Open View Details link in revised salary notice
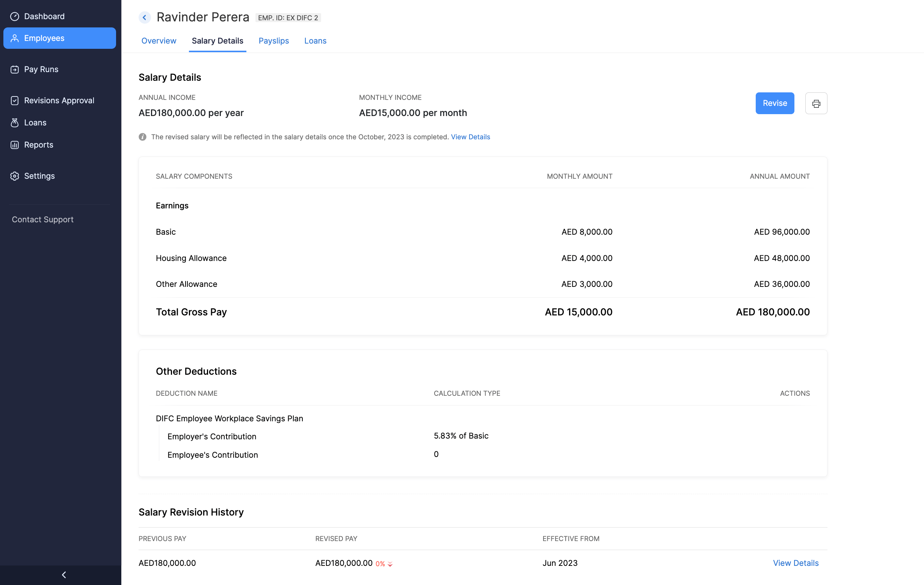This screenshot has height=585, width=924. tap(470, 137)
